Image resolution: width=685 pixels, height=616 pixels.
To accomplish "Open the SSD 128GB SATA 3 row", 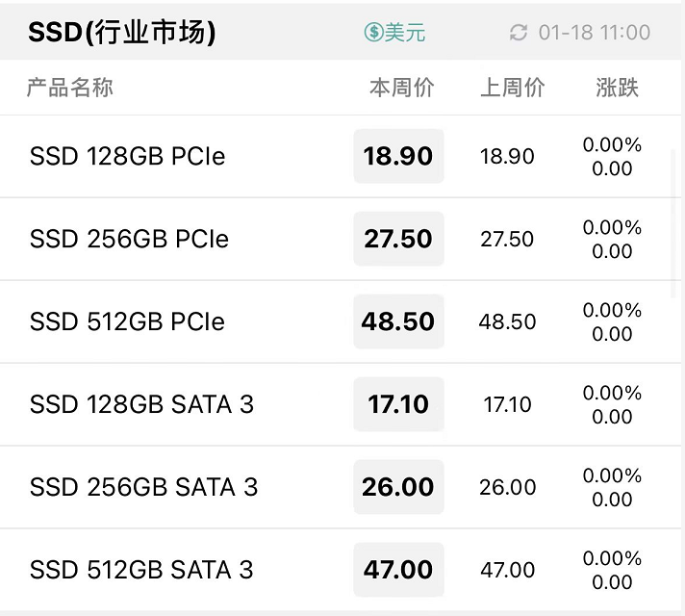I will [341, 404].
